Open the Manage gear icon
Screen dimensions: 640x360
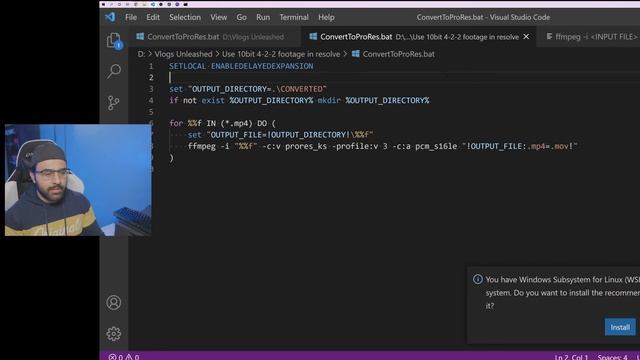pos(114,334)
